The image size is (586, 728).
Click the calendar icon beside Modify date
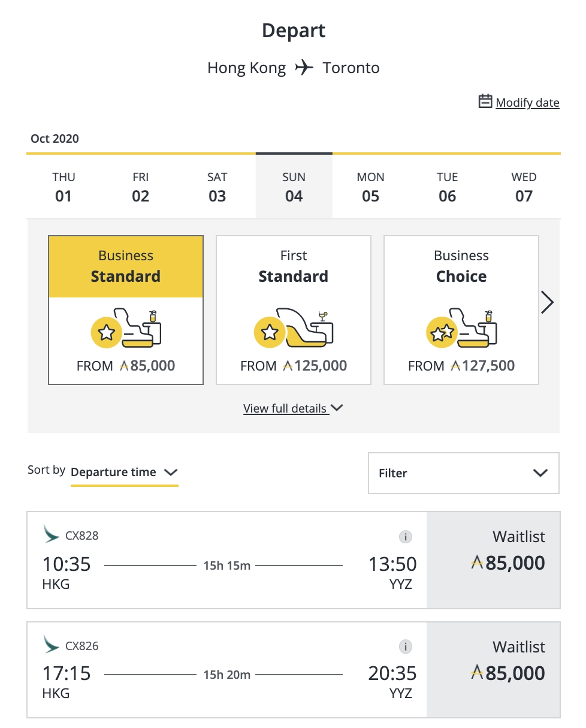pos(485,101)
